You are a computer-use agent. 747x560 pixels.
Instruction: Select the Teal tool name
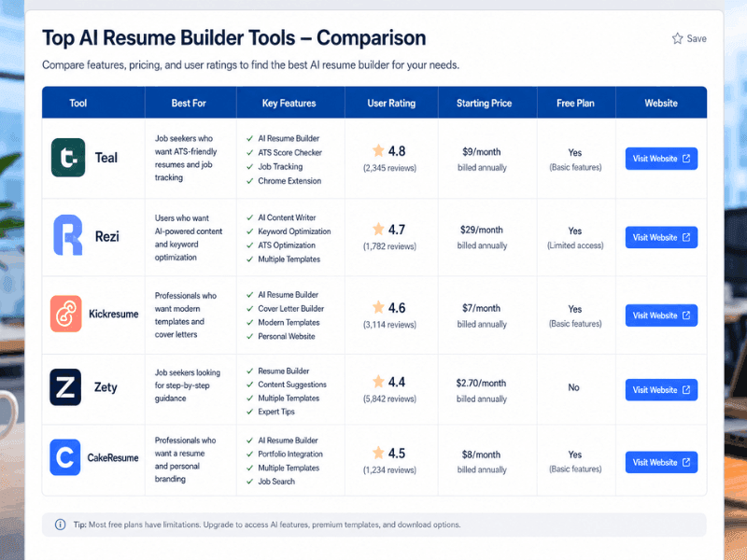point(106,158)
